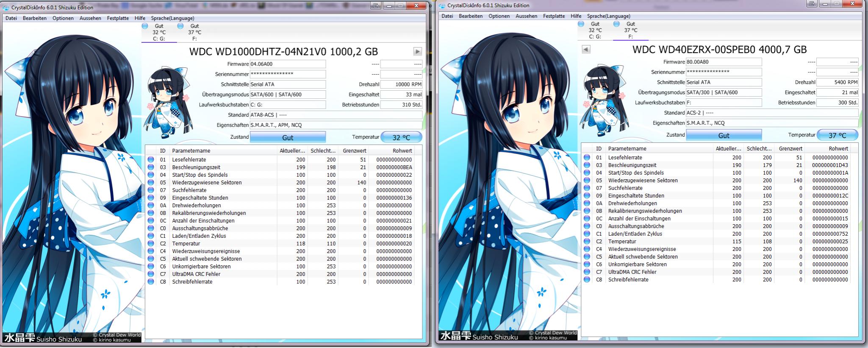Screen dimensions: 868x348
Task: Click Seriennummer field in left window
Action: (288, 74)
